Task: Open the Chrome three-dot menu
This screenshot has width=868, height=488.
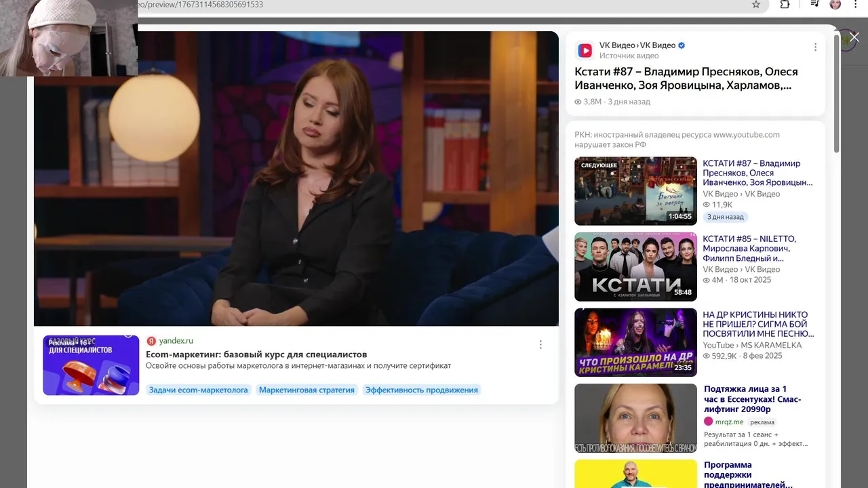Action: [x=856, y=4]
